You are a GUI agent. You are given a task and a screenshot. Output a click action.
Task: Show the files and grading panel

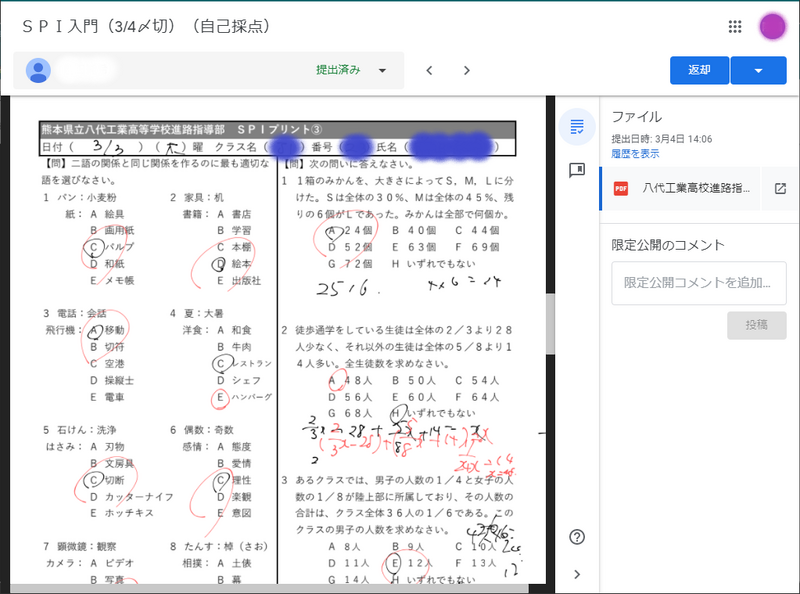tap(576, 126)
